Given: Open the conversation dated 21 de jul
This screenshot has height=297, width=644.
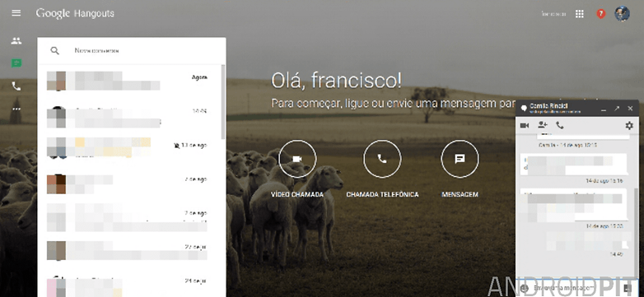Looking at the screenshot, I should click(129, 284).
